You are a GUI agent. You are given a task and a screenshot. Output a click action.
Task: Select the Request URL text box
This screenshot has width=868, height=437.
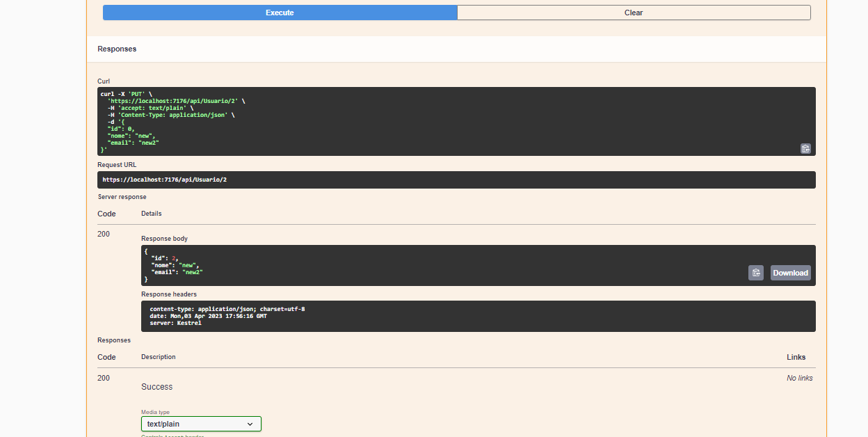tap(456, 180)
